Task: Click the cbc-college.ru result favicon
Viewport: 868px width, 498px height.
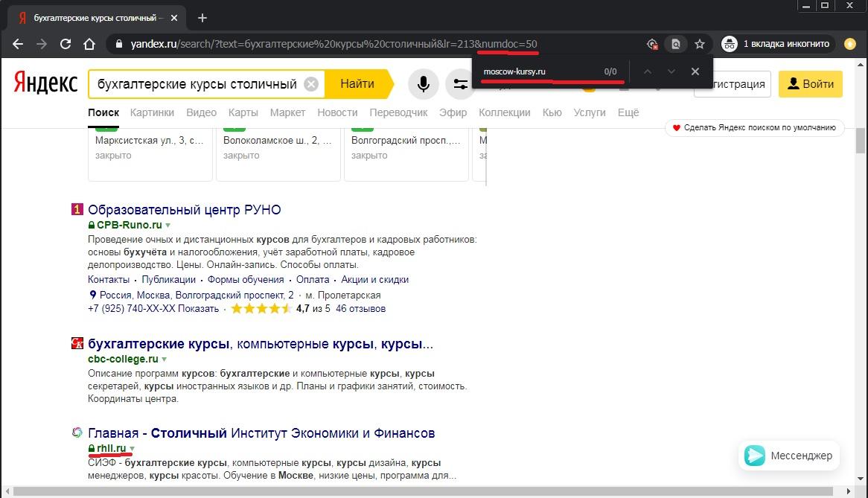Action: point(77,343)
